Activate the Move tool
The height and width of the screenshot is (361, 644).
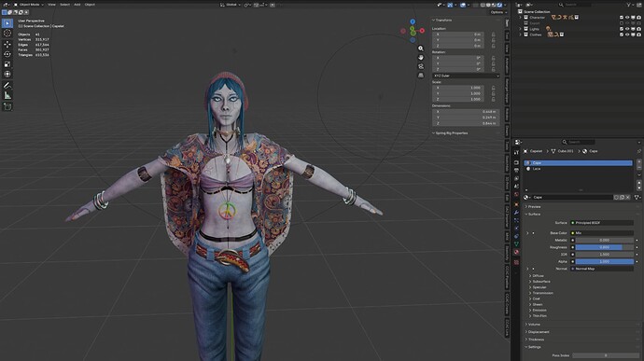click(7, 45)
